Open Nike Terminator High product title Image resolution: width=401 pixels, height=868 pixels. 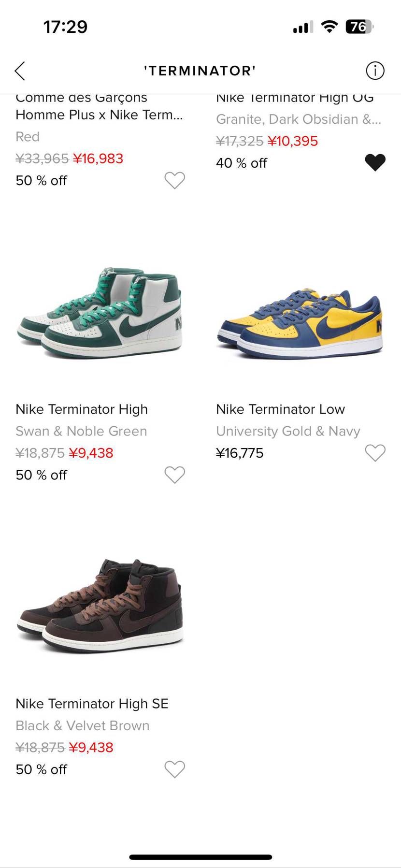(82, 409)
